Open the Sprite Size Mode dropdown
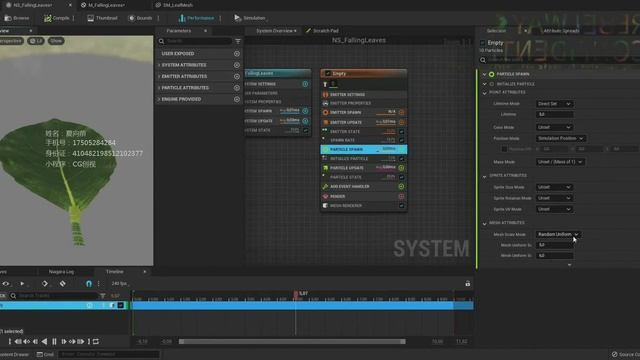Image resolution: width=640 pixels, height=360 pixels. (554, 187)
